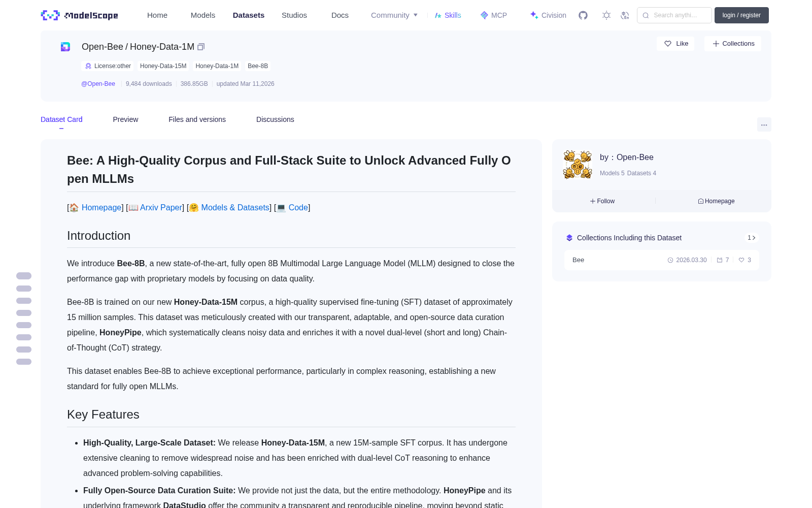Click the login / register button
The height and width of the screenshot is (508, 812).
(x=741, y=15)
